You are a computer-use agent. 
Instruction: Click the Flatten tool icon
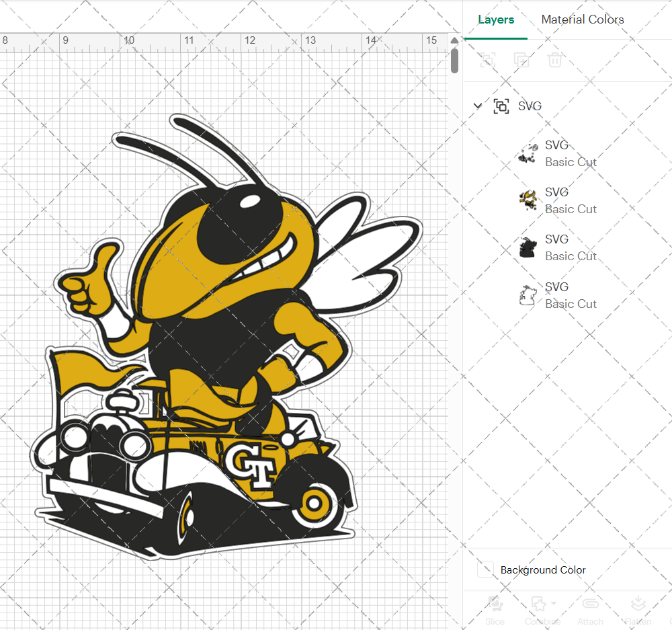[638, 604]
